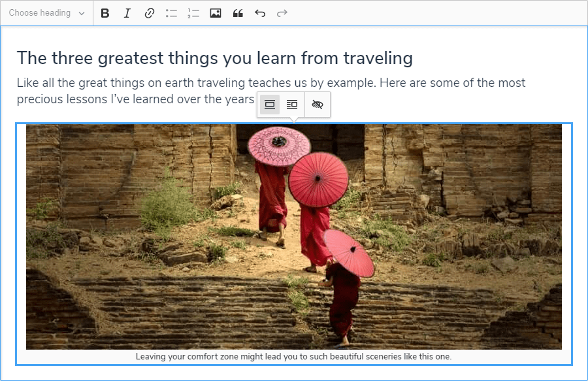Click the insert image icon
Screen dimensions: 588x381
216,13
